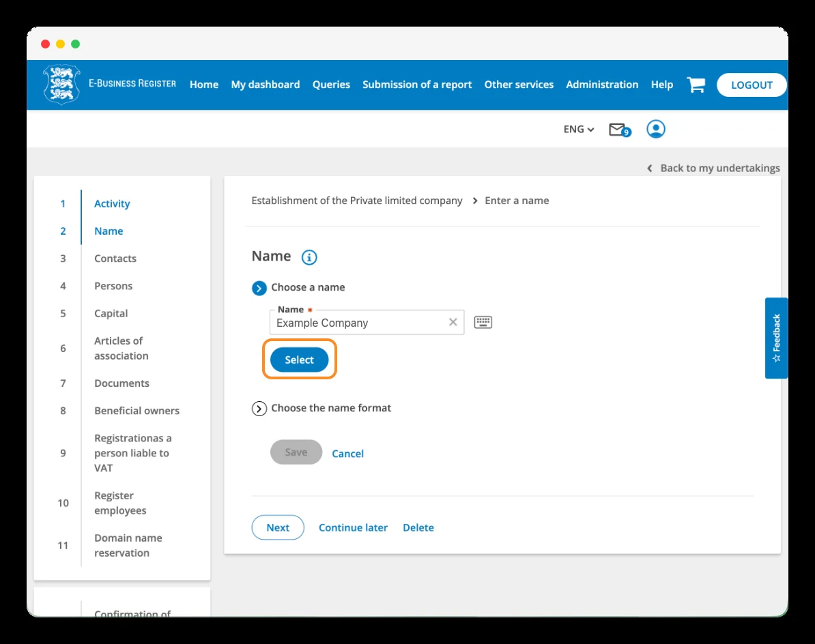
Task: Click the Delete link
Action: [418, 527]
